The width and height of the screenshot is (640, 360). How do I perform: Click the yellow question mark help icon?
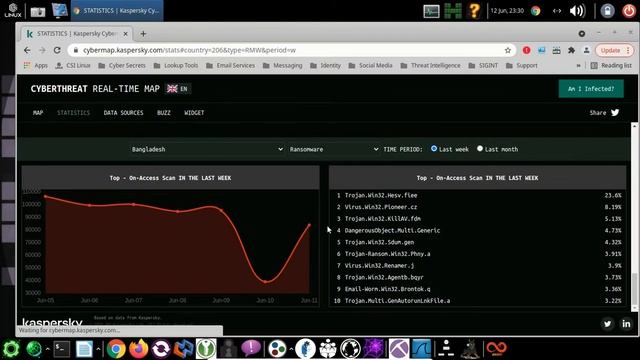[x=474, y=11]
